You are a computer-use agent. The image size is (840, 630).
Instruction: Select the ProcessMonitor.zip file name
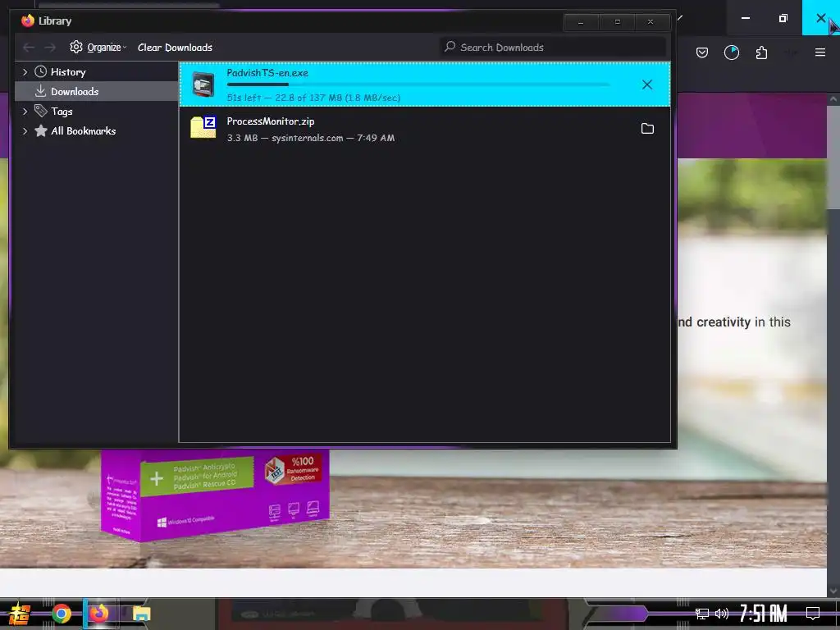tap(271, 121)
